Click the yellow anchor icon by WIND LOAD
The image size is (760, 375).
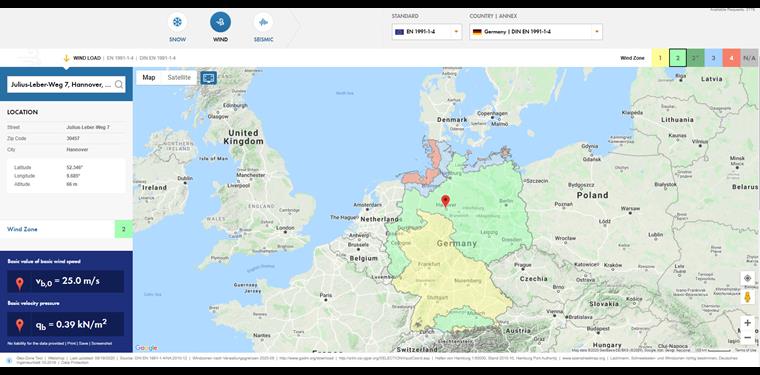[x=66, y=58]
